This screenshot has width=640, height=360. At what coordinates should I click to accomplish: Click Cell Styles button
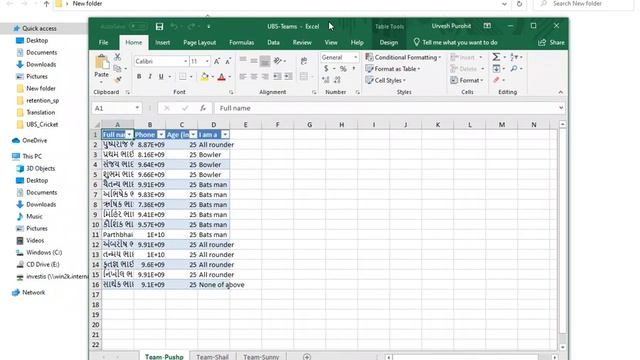pos(386,80)
